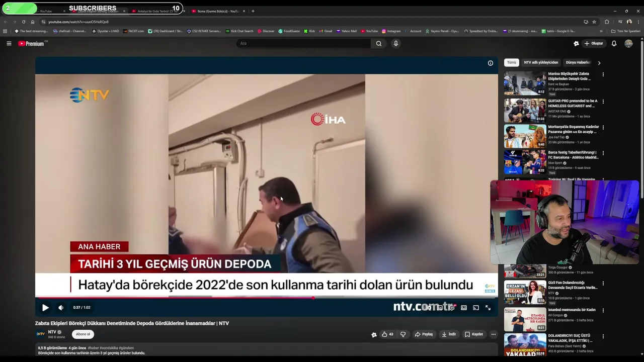The image size is (644, 362).
Task: Save video with Kaydet button
Action: point(474,334)
